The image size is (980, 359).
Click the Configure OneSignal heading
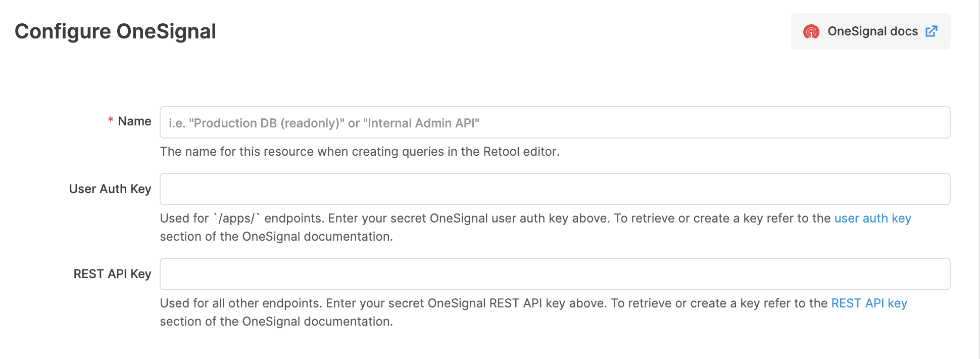click(115, 31)
